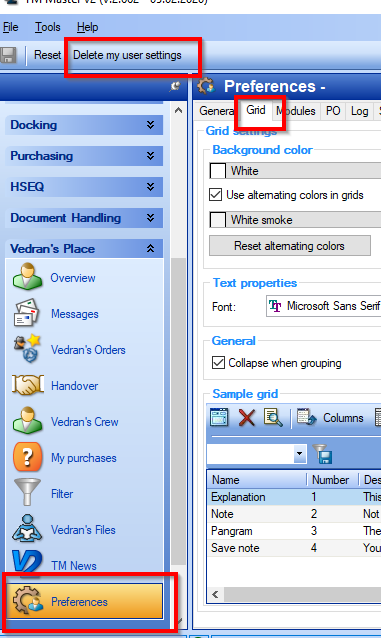This screenshot has height=638, width=381.
Task: Open Vedran's Orders via its star icon
Action: pos(27,349)
